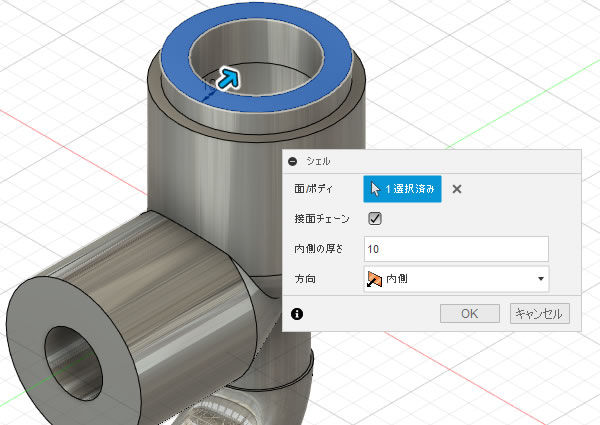Collapse the シェル dialog with minus icon
Viewport: 600px width, 425px height.
[x=293, y=161]
